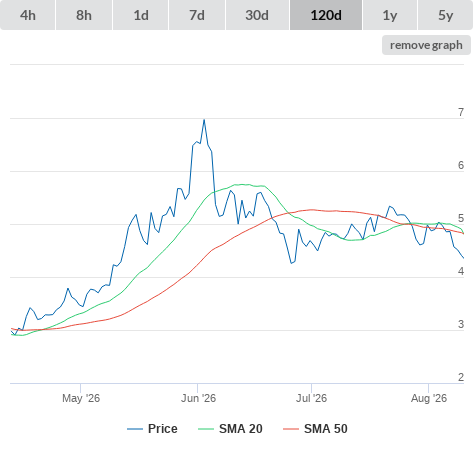
Task: Click the blue Price legend line swatch
Action: click(135, 429)
